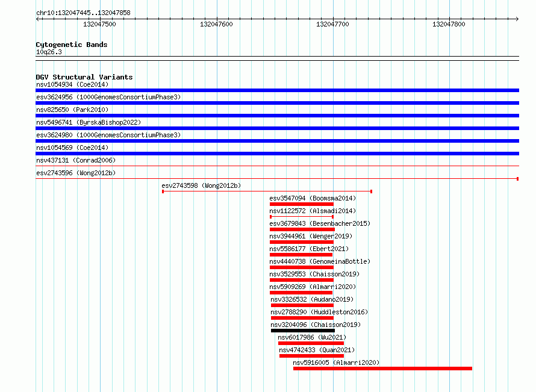Viewport: 536px width, 392px height.
Task: Select the esv3547094 (Boomsma2014) red bar
Action: 302,204
